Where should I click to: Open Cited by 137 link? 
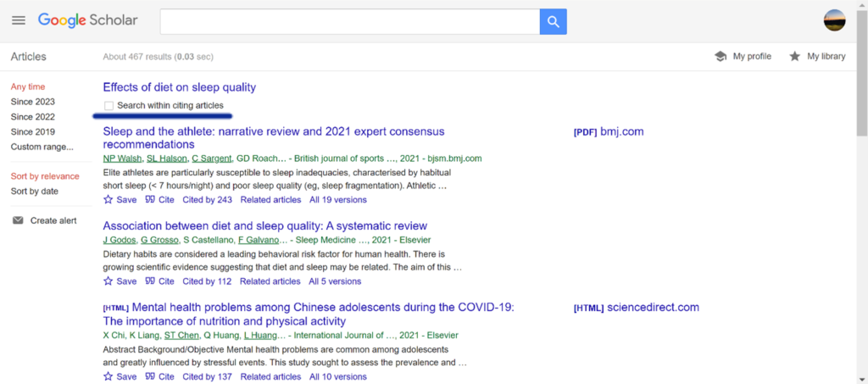tap(207, 377)
